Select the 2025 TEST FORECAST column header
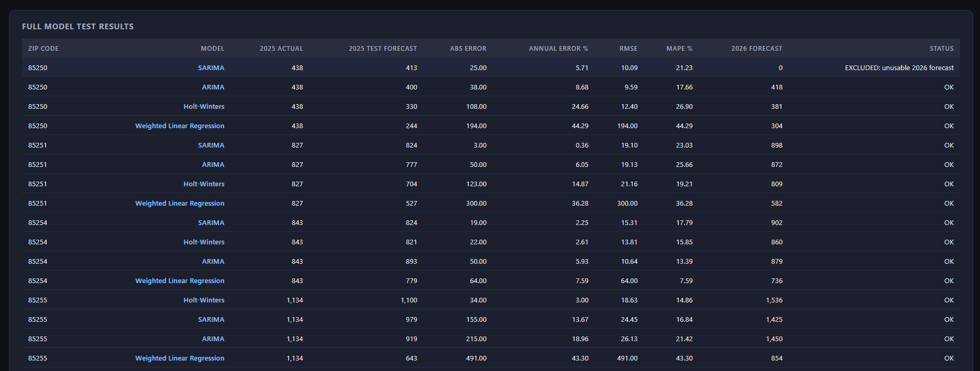 click(x=383, y=49)
